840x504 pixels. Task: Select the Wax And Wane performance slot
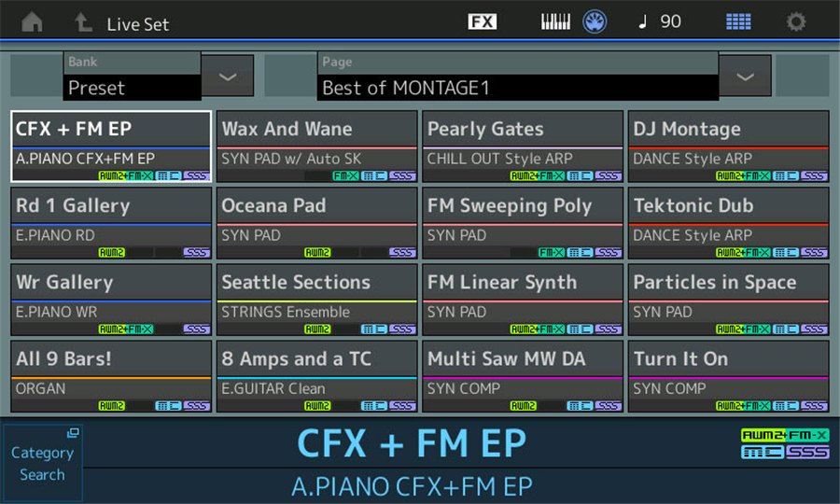316,146
